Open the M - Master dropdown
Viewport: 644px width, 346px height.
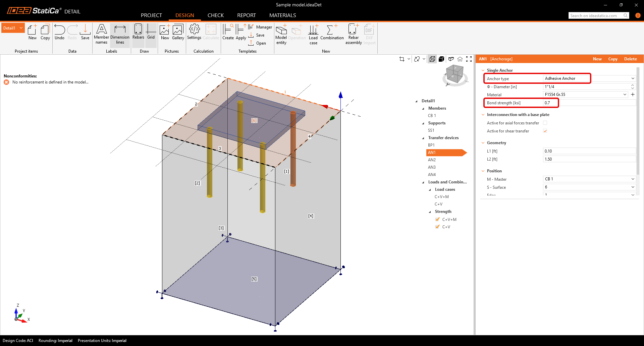[x=633, y=179]
